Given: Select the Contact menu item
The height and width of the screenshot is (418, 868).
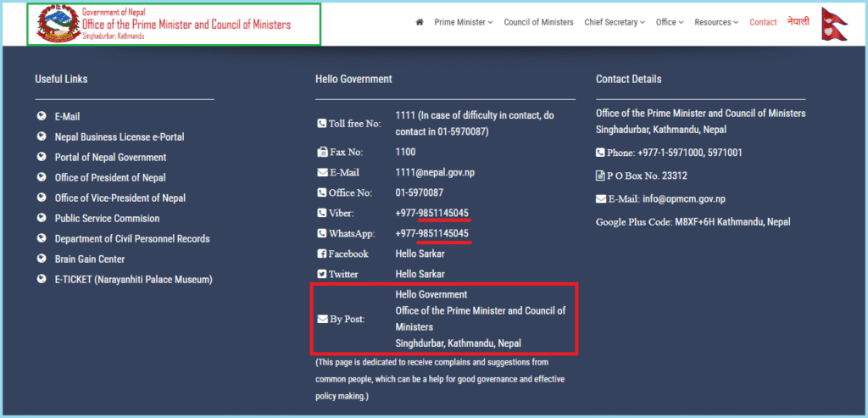Looking at the screenshot, I should click(x=763, y=22).
